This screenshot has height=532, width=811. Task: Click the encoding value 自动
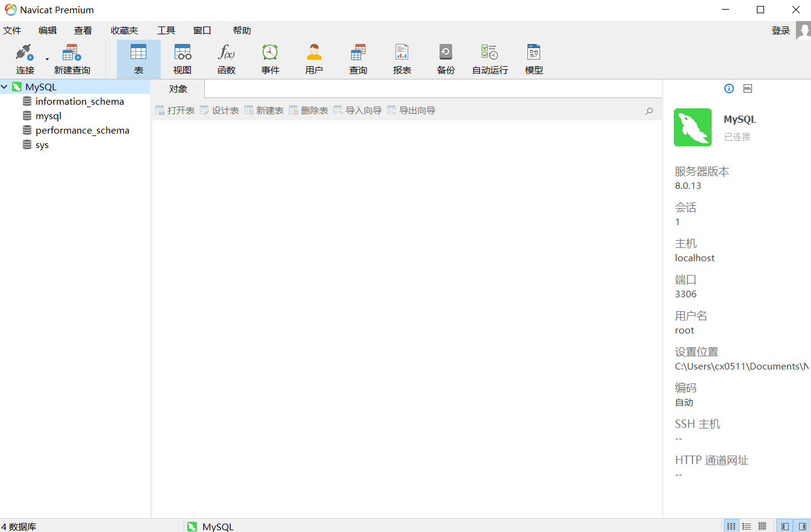(684, 403)
